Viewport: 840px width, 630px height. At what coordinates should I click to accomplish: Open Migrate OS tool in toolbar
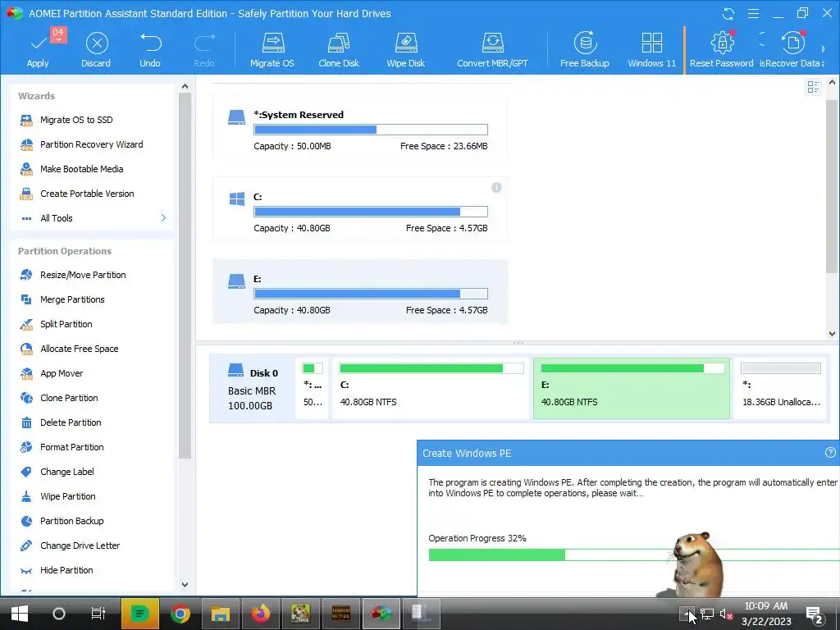pos(272,50)
